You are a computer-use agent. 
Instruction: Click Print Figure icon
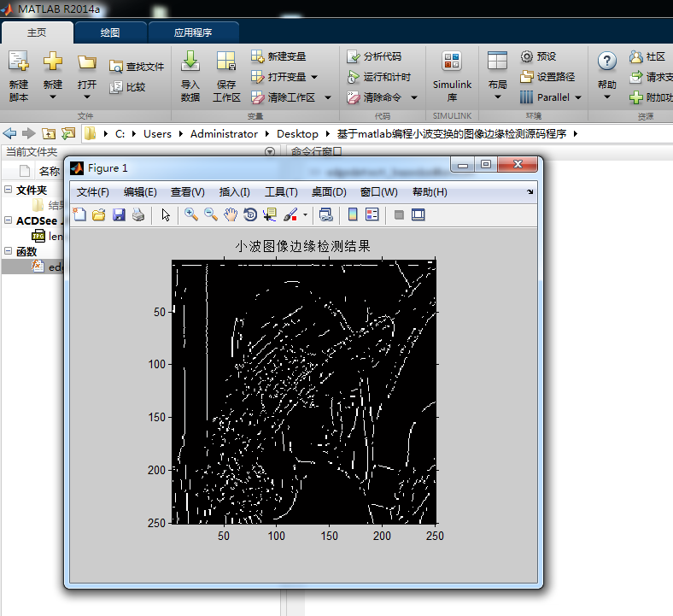[138, 214]
